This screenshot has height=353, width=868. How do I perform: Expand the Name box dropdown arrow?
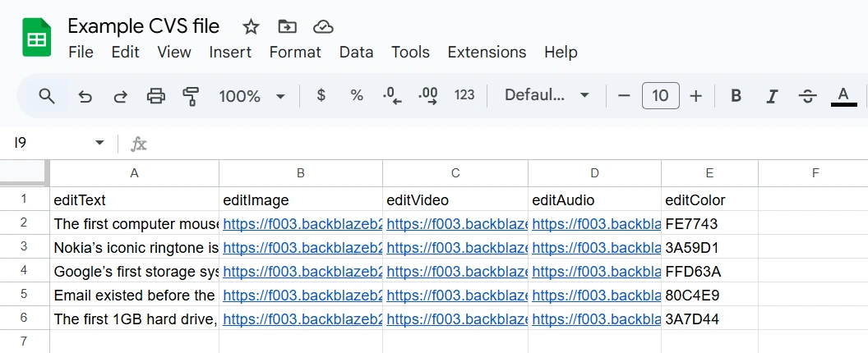point(99,143)
